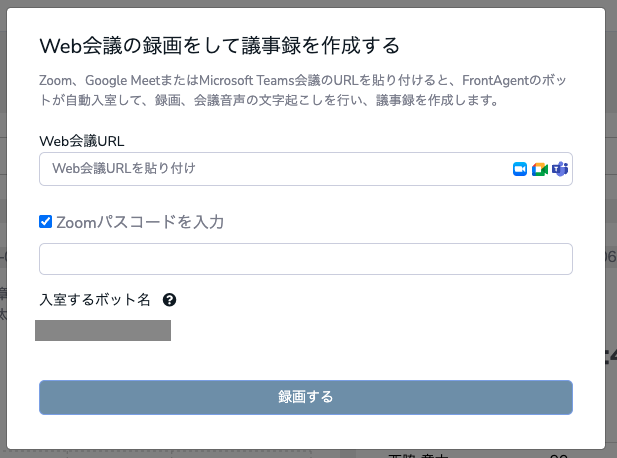Screen dimensions: 617x458
Task: Click dimmed backdrop left of the dialog
Action: 3,200
